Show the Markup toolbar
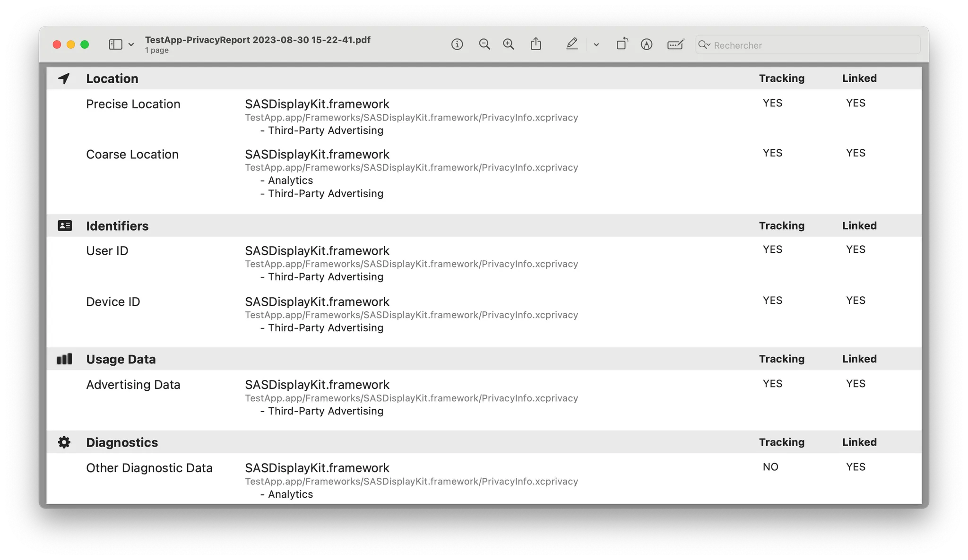Screen dimensions: 968x560 pyautogui.click(x=647, y=44)
